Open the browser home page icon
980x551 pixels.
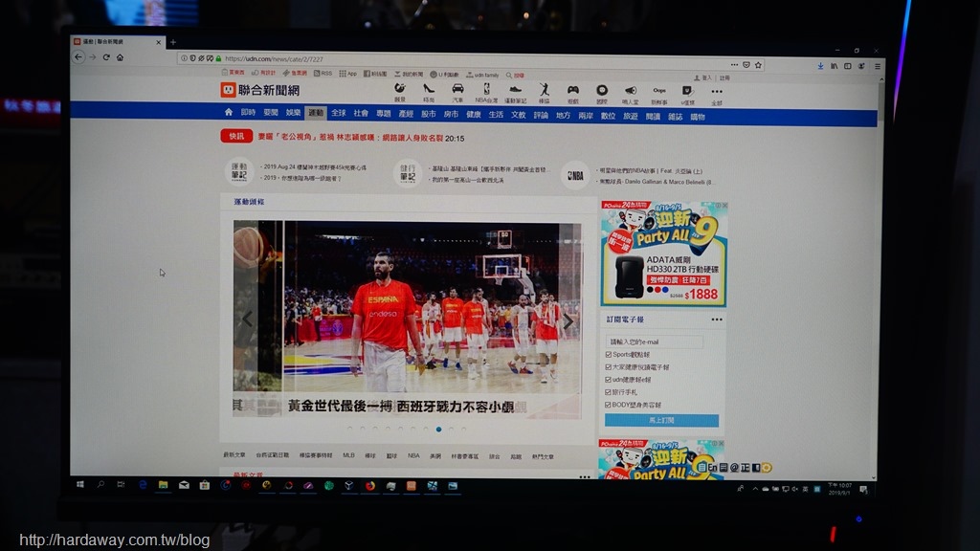(x=120, y=57)
